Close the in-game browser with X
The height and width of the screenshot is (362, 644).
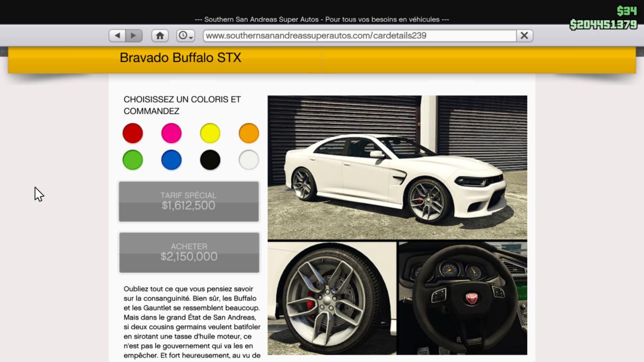pyautogui.click(x=524, y=36)
